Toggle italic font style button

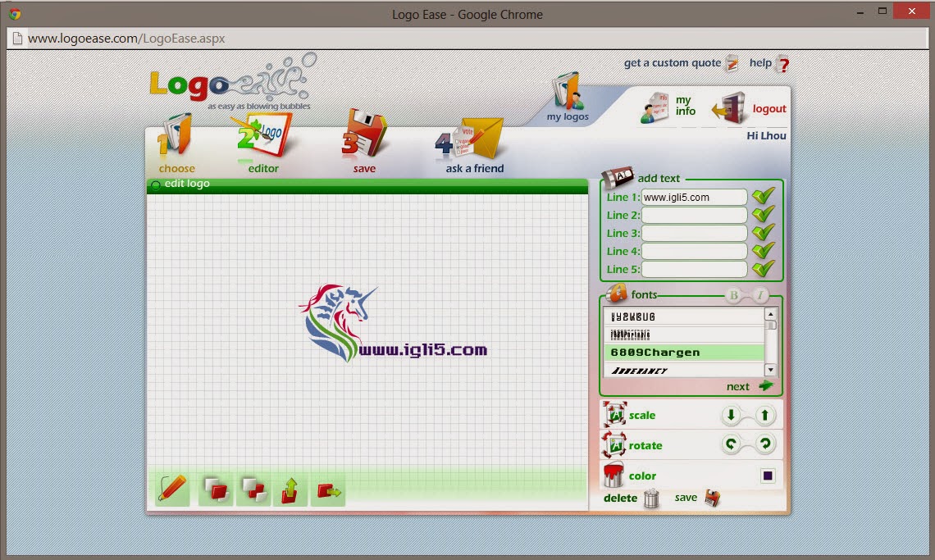click(759, 296)
